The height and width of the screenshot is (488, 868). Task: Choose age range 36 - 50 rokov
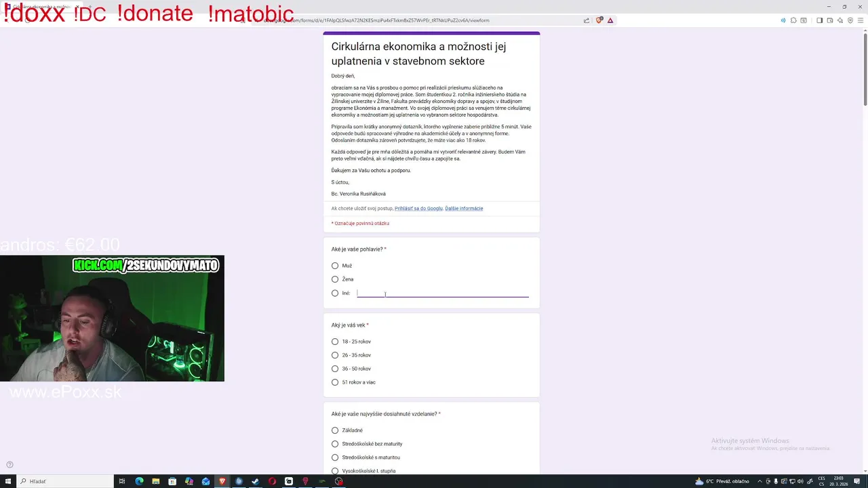click(x=335, y=369)
